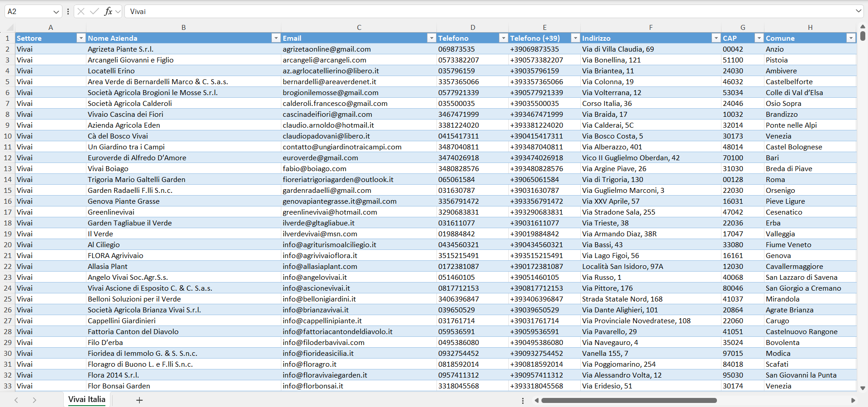The image size is (868, 407).
Task: Click cell Trigoria Mario Galtelli Garden
Action: click(184, 179)
